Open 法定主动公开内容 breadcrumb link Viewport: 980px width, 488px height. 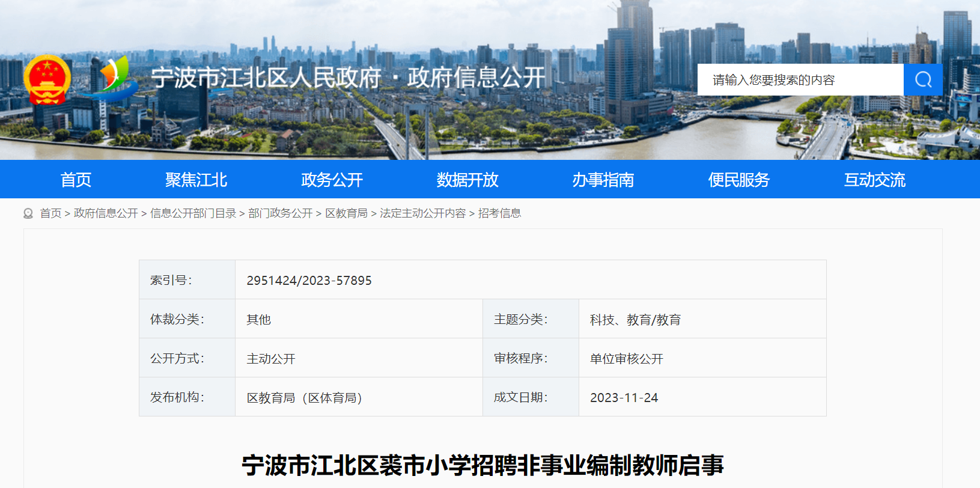click(423, 213)
